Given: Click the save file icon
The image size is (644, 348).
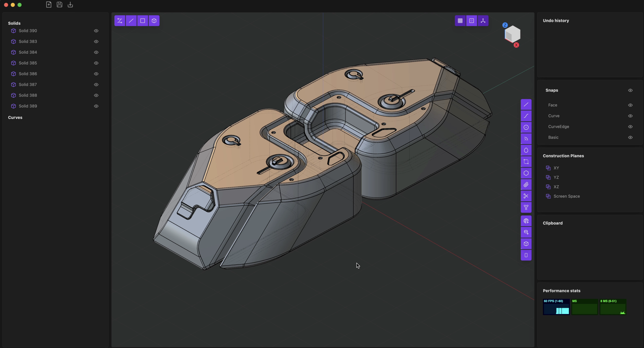Looking at the screenshot, I should (59, 5).
